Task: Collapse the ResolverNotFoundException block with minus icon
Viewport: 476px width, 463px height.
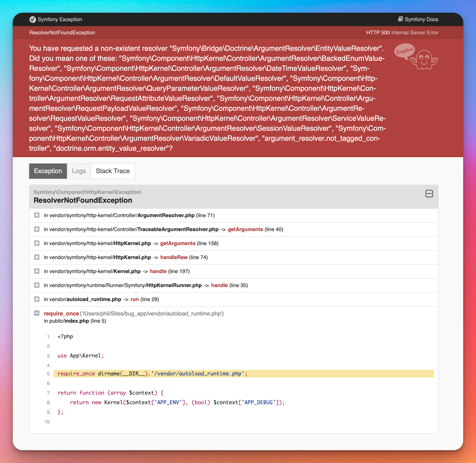Action: pyautogui.click(x=429, y=194)
